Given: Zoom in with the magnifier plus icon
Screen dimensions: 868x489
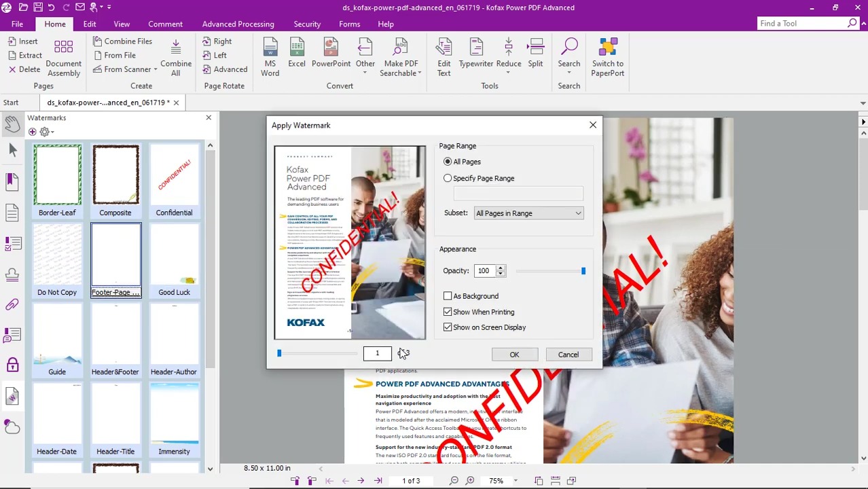Looking at the screenshot, I should tap(470, 481).
